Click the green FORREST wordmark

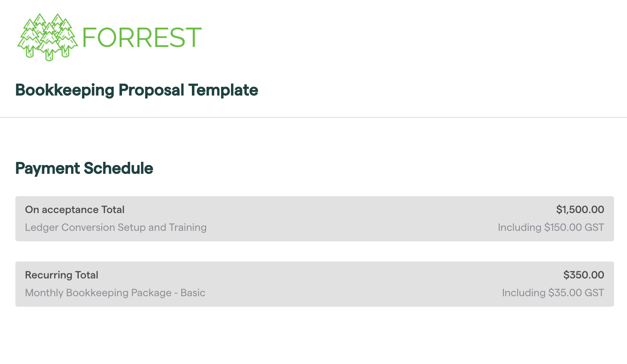pyautogui.click(x=142, y=38)
